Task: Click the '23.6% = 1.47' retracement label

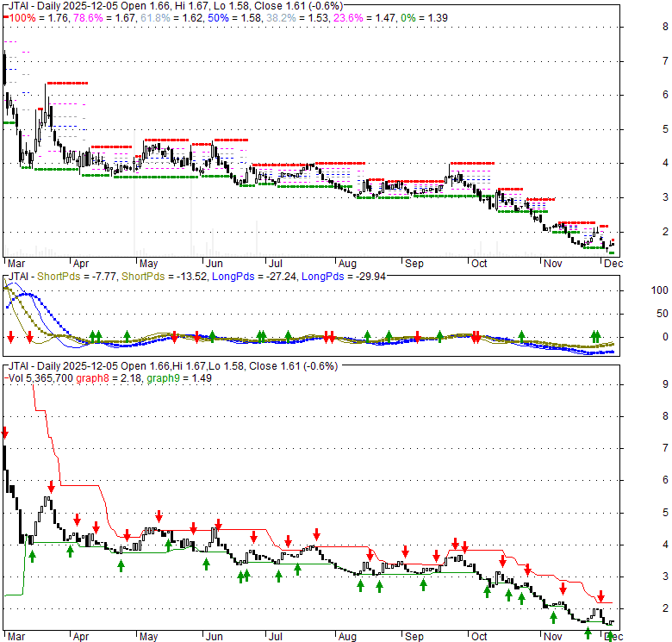Action: (x=364, y=18)
